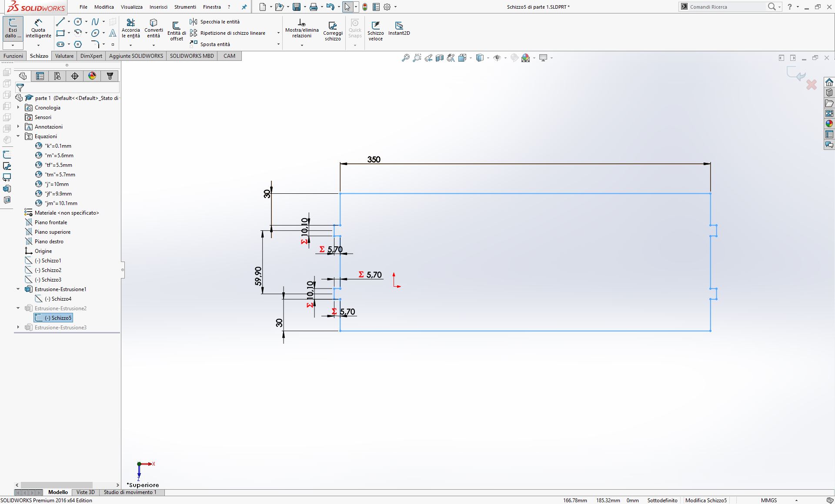Select the Quota intelligente tool
The height and width of the screenshot is (504, 835).
[x=38, y=28]
